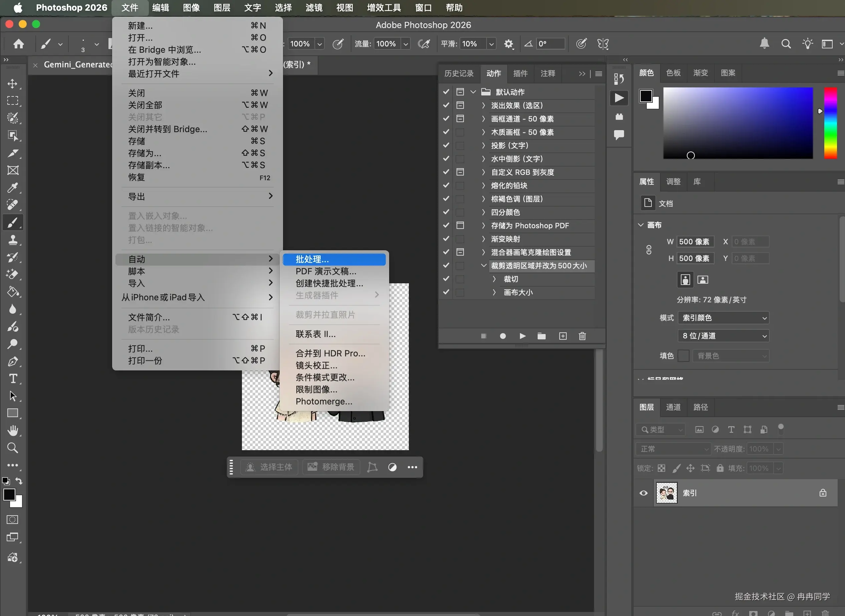Switch to the 历史记录 tab

(459, 73)
